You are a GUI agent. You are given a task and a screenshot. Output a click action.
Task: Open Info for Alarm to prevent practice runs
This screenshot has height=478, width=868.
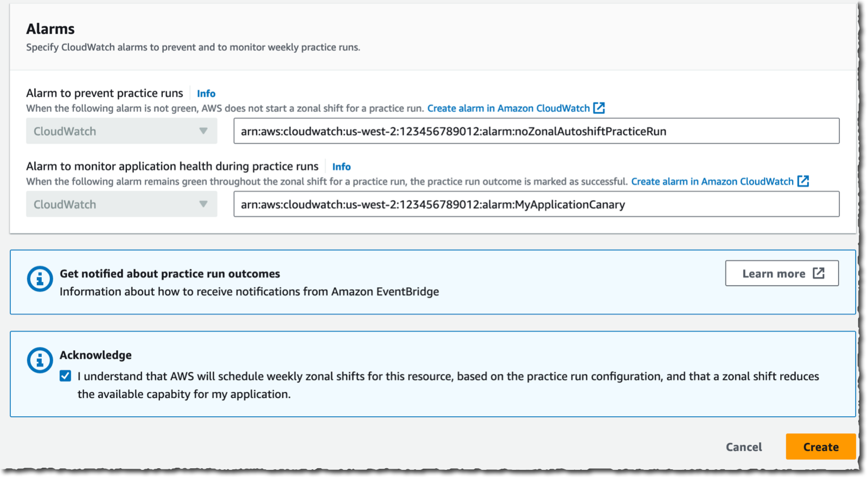pyautogui.click(x=206, y=93)
